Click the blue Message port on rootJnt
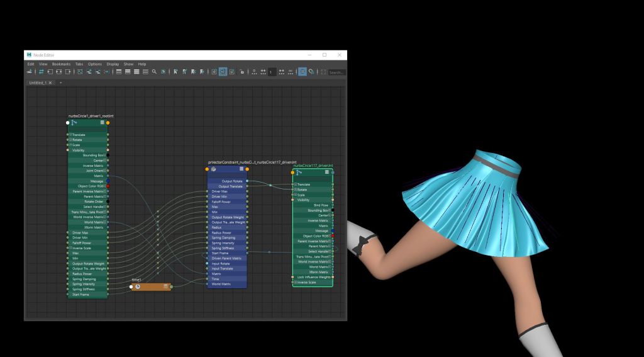644x357 pixels. point(108,181)
